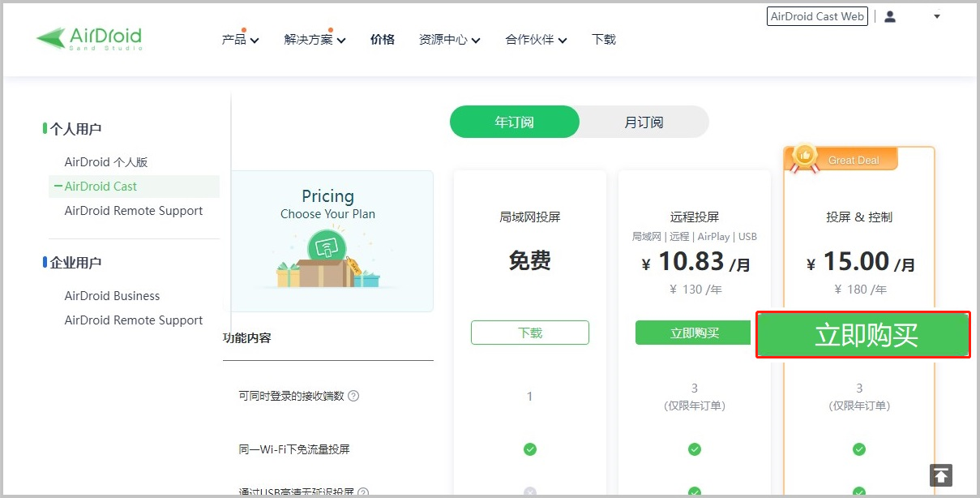
Task: Go to the 价格 page
Action: tap(383, 39)
